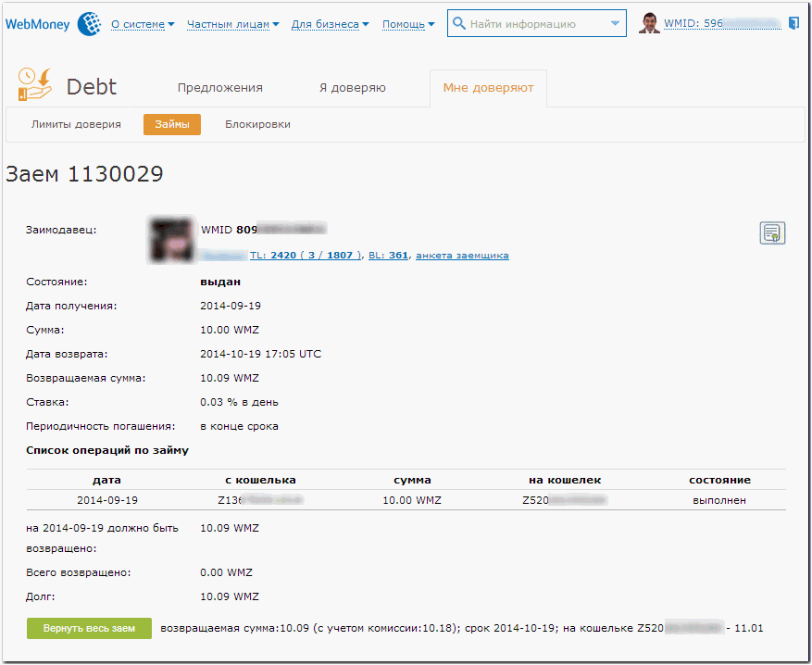
Task: Open the 'Блокировки' subtab
Action: (x=257, y=124)
